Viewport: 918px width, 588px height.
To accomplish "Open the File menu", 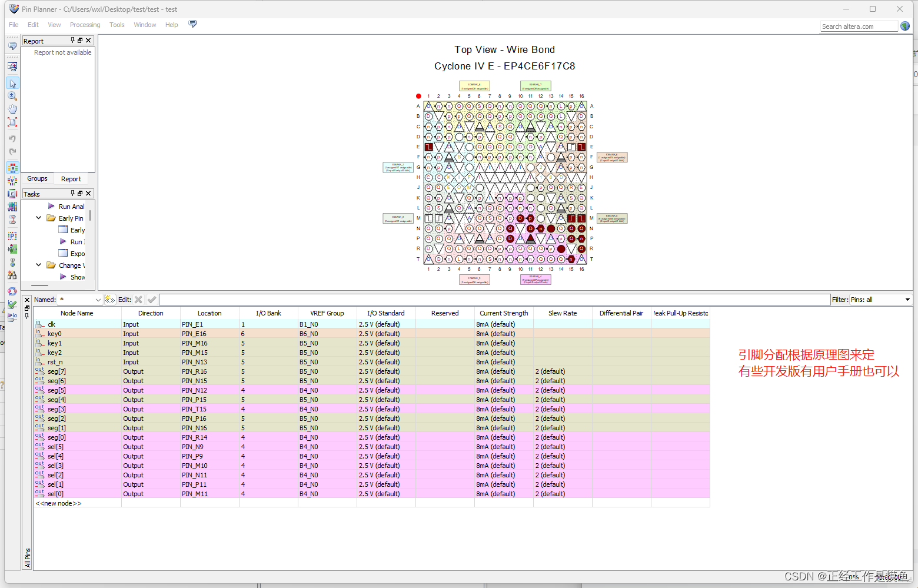I will [14, 25].
